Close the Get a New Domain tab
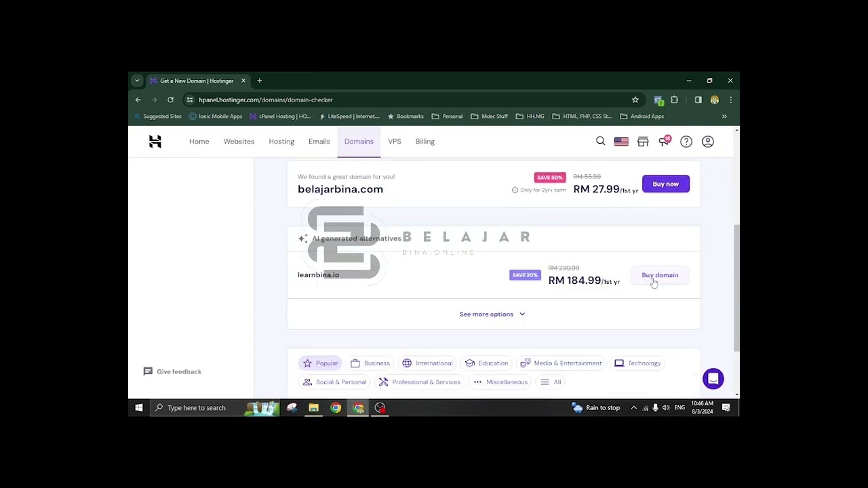 click(x=243, y=81)
